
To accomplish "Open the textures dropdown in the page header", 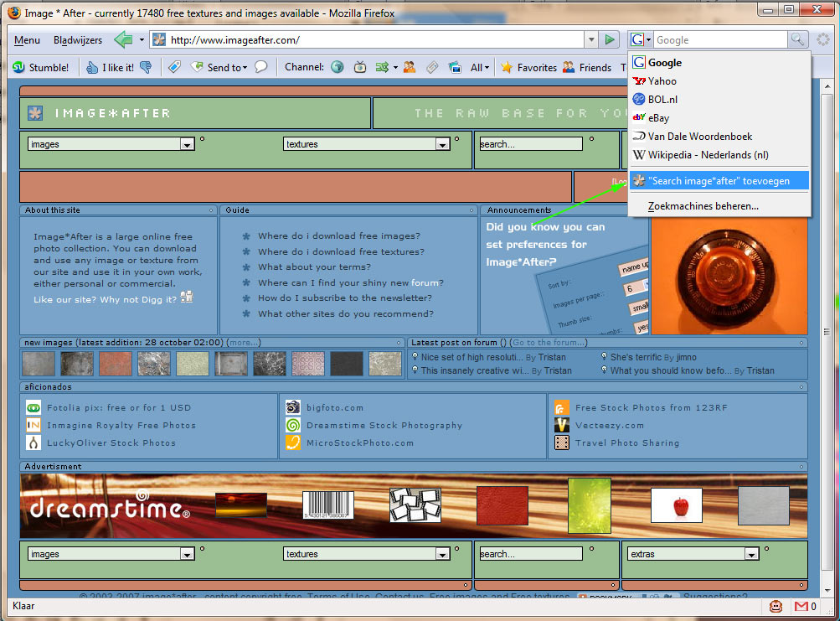I will (x=442, y=144).
